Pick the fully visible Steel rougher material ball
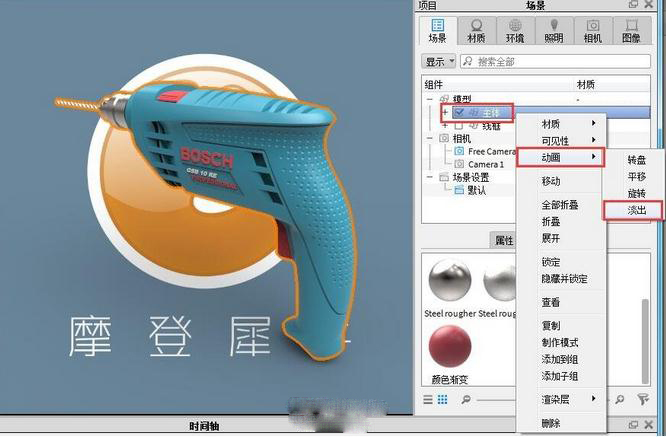 click(450, 281)
